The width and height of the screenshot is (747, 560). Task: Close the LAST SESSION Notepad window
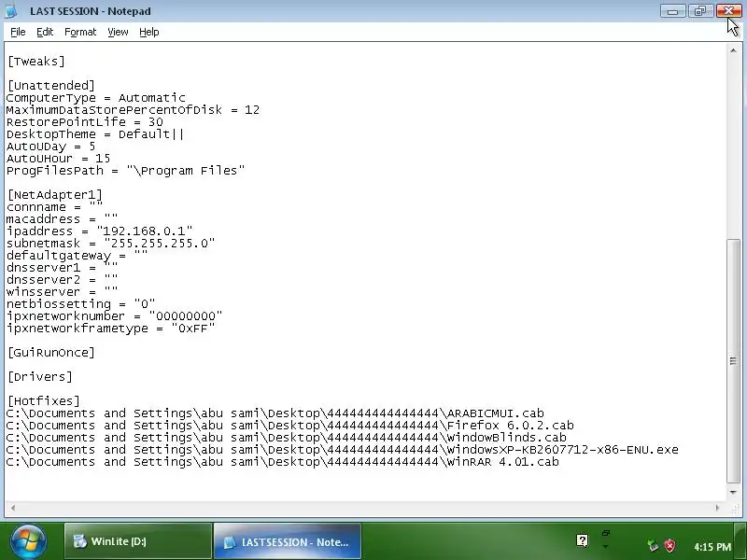728,11
